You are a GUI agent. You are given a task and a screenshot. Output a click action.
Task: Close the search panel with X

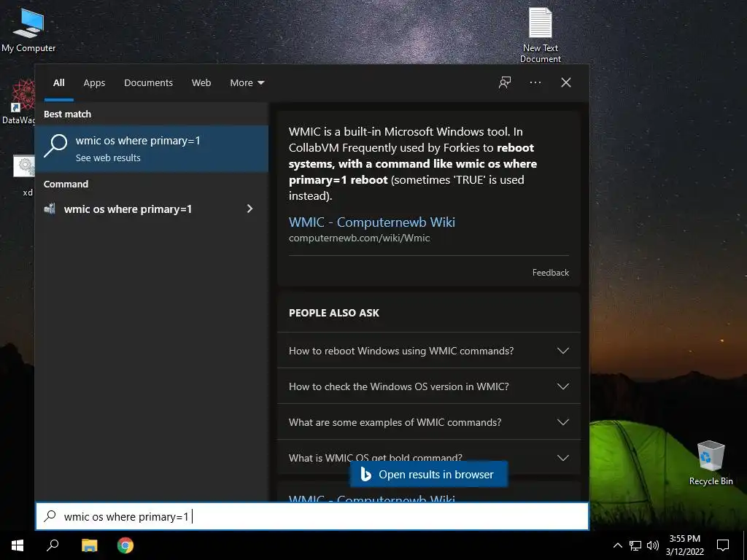(566, 82)
